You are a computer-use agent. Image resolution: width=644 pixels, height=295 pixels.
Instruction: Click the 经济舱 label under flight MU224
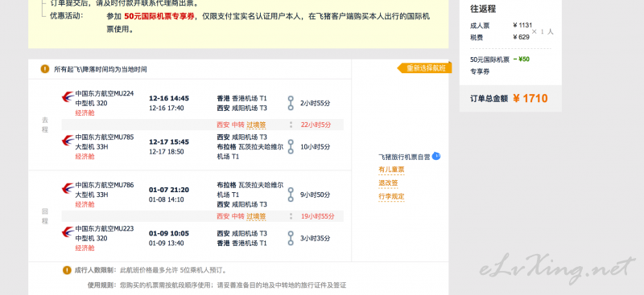coord(85,113)
